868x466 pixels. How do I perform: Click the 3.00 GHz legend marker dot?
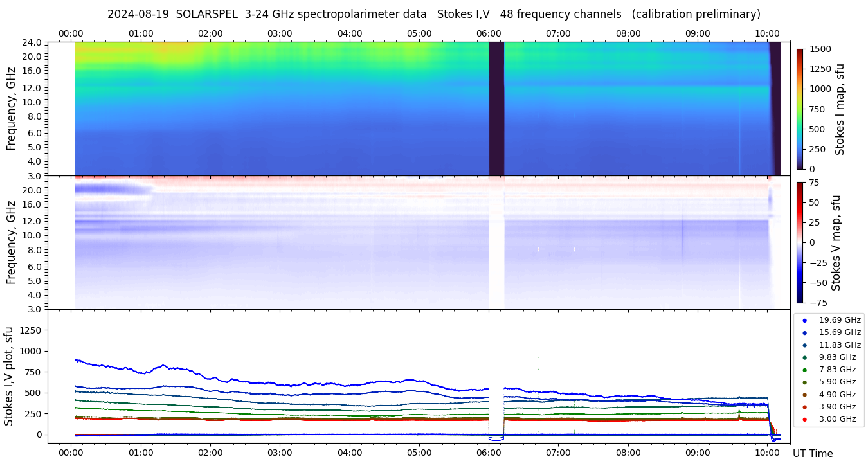(804, 420)
